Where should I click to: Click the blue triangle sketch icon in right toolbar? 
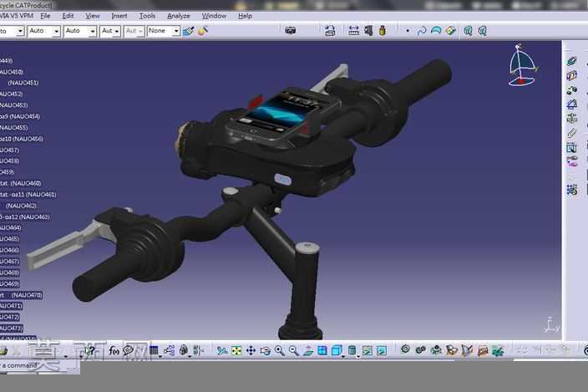pos(572,104)
